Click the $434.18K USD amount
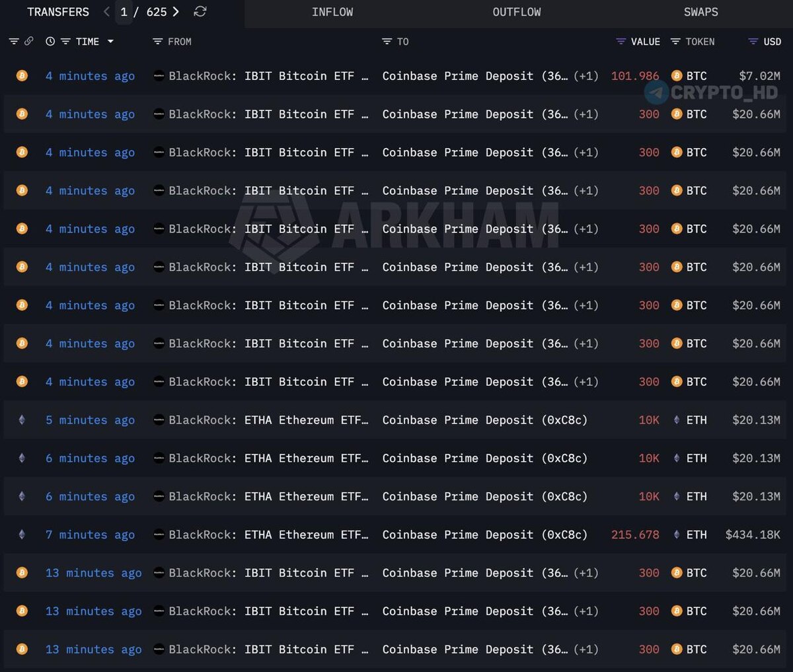The width and height of the screenshot is (793, 672). coord(753,535)
